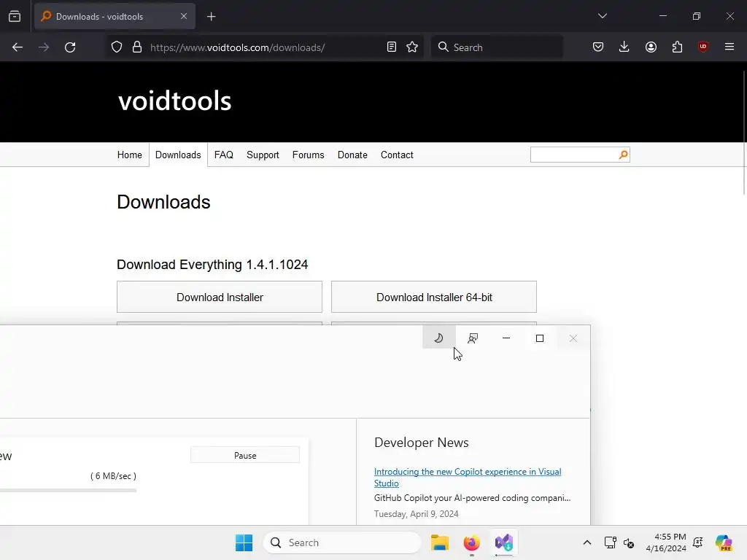Viewport: 747px width, 560px height.
Task: Open the List all tabs dropdown
Action: click(x=602, y=16)
